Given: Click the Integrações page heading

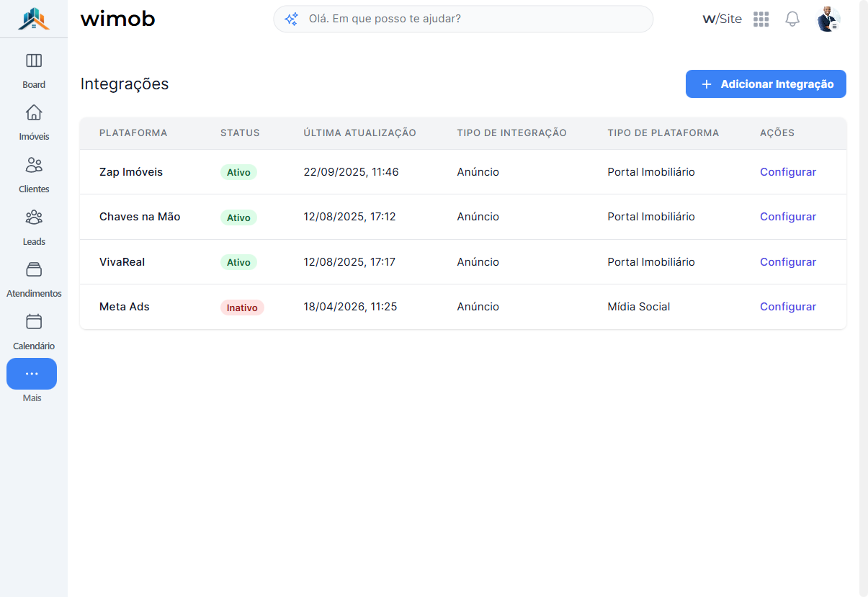Looking at the screenshot, I should point(125,84).
